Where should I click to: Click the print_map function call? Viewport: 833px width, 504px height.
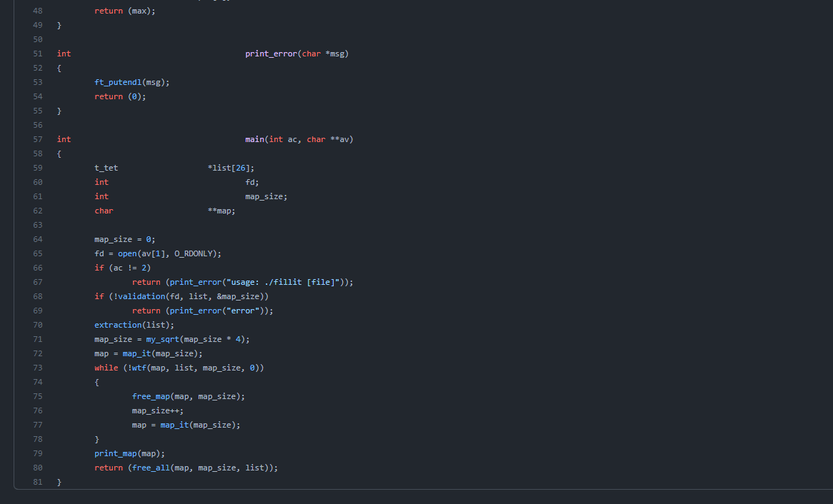point(116,453)
